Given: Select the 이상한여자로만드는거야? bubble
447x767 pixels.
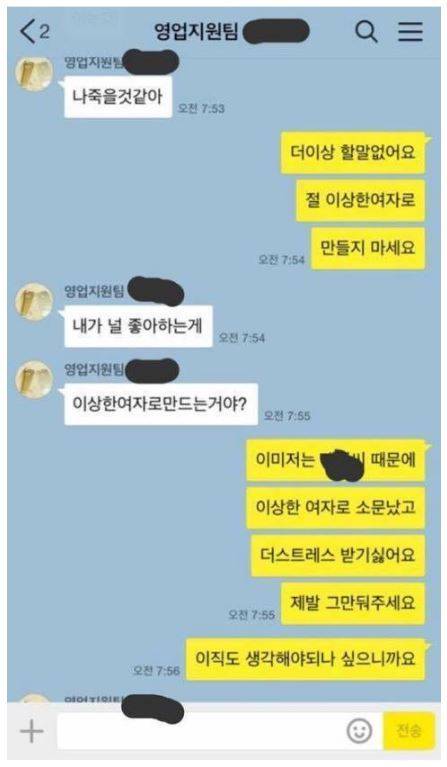Looking at the screenshot, I should pos(161,404).
